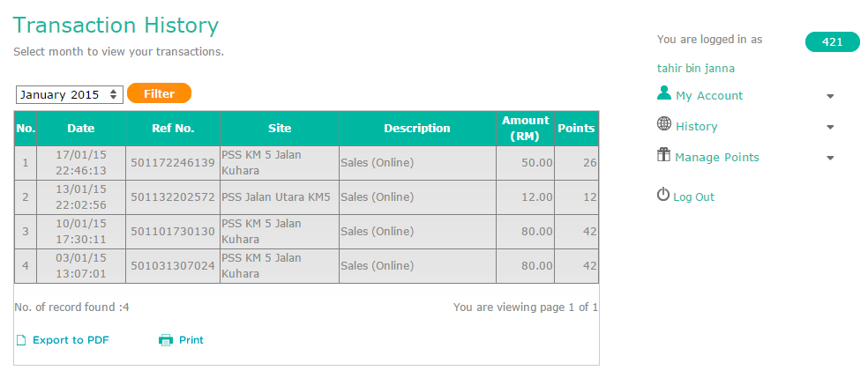Click the Print link
Screen dimensions: 868x378
coord(191,340)
